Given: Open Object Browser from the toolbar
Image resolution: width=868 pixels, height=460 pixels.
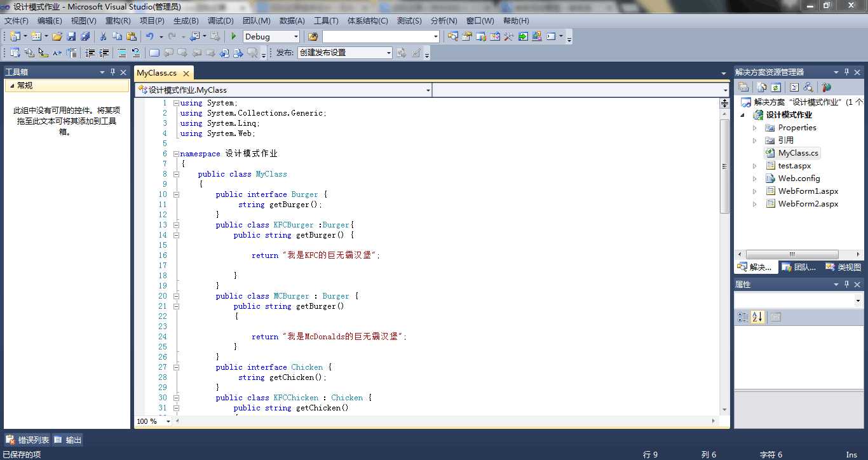Looking at the screenshot, I should (x=495, y=37).
